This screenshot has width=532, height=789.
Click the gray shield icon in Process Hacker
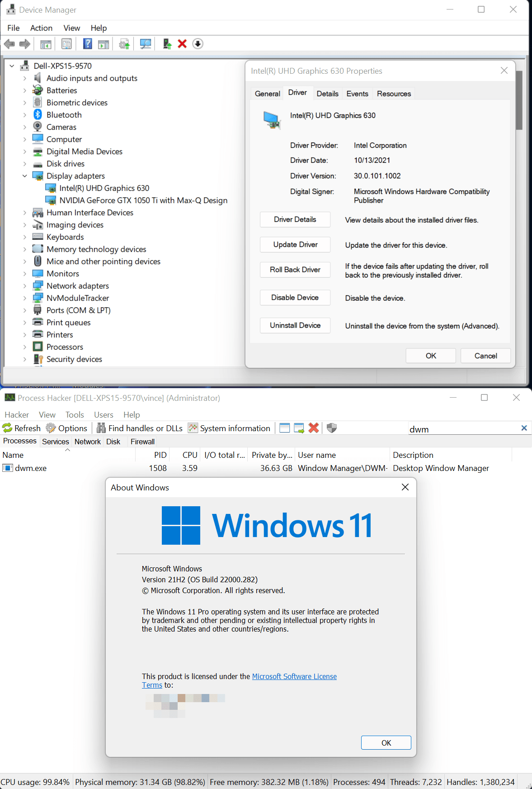tap(332, 428)
